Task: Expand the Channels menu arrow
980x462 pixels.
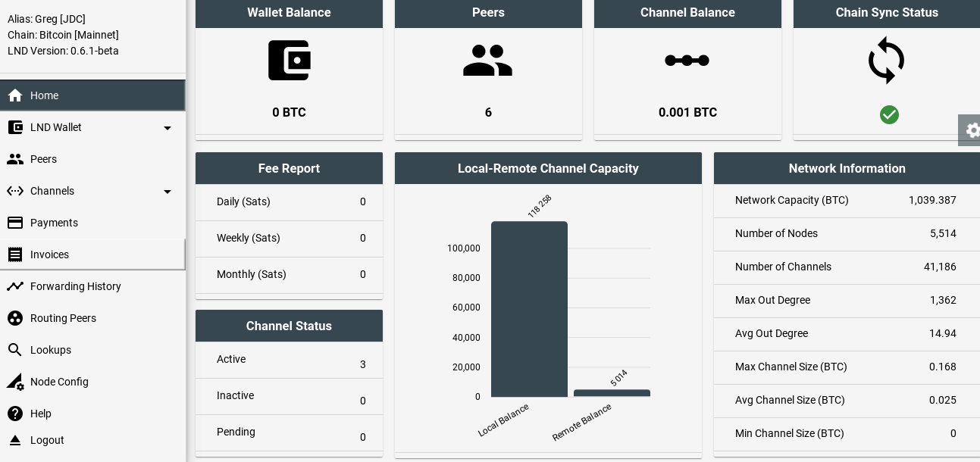Action: (168, 192)
